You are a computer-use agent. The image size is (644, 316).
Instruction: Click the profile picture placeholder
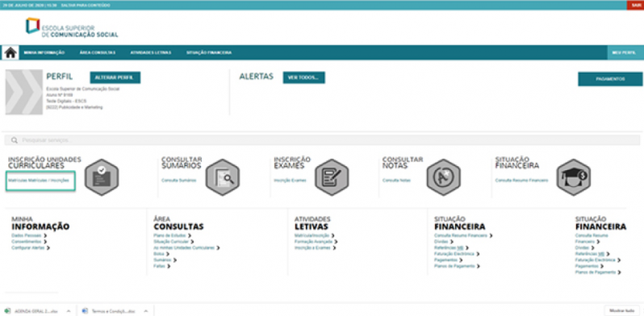24,92
